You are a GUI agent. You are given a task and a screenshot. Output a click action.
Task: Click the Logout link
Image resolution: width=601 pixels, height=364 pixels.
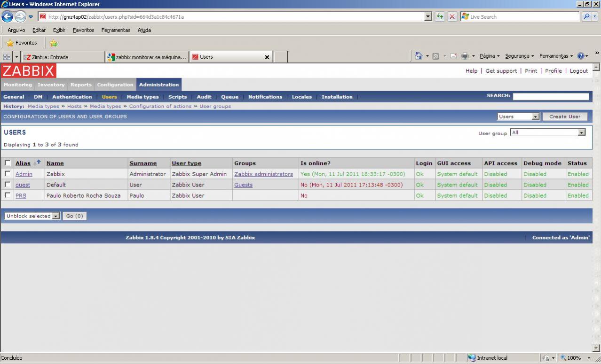point(579,71)
